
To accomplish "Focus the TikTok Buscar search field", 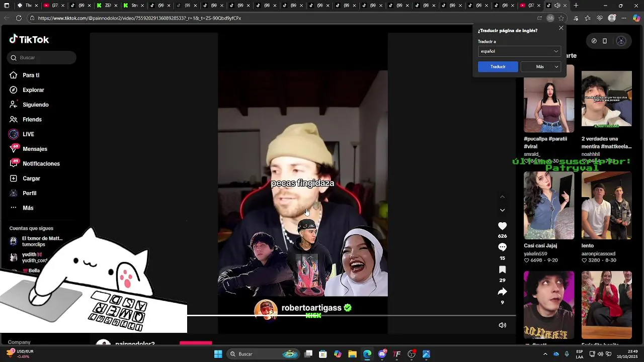I will (x=42, y=58).
